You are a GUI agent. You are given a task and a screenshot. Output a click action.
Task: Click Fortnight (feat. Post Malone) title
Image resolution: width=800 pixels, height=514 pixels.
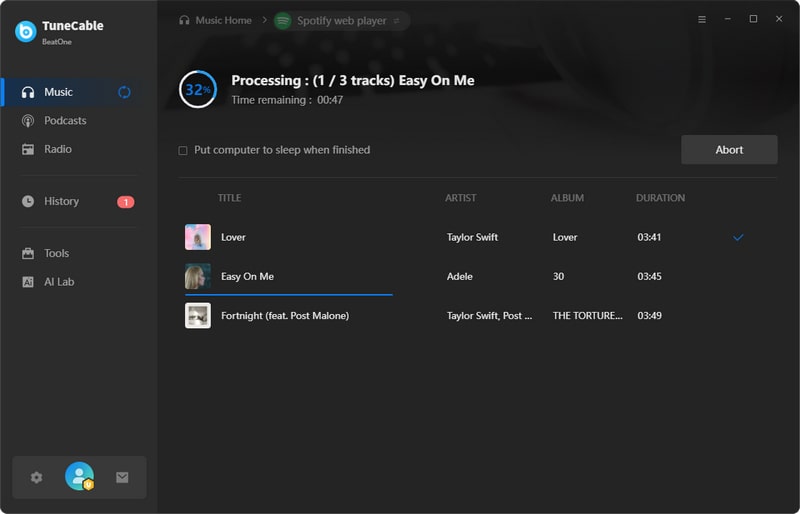(285, 316)
